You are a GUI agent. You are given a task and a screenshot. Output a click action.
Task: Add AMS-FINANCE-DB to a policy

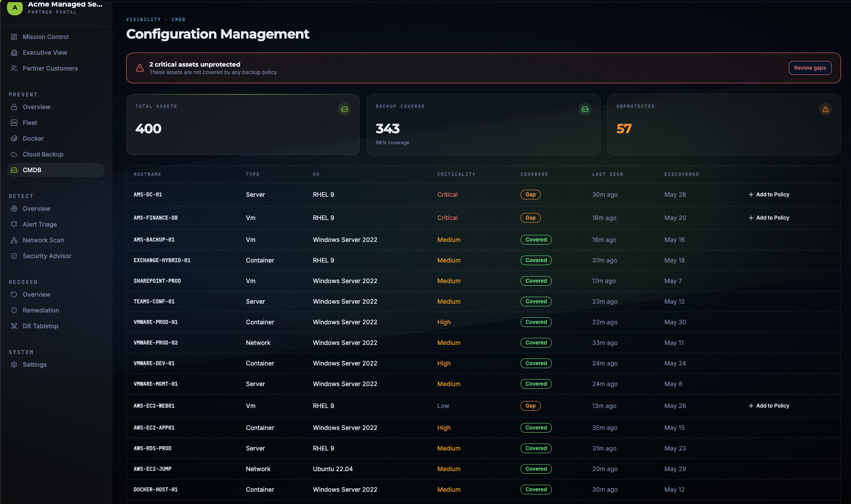[769, 218]
